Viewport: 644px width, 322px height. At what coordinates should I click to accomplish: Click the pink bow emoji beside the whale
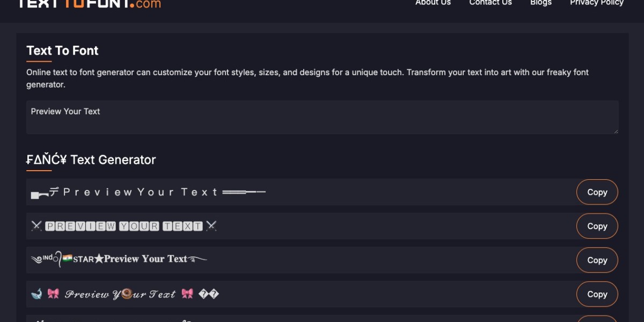(x=53, y=294)
